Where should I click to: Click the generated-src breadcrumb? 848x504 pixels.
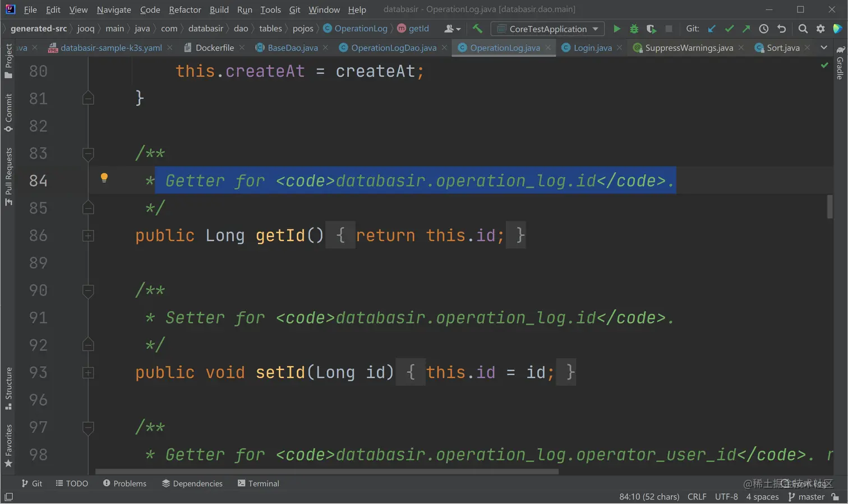pyautogui.click(x=39, y=29)
